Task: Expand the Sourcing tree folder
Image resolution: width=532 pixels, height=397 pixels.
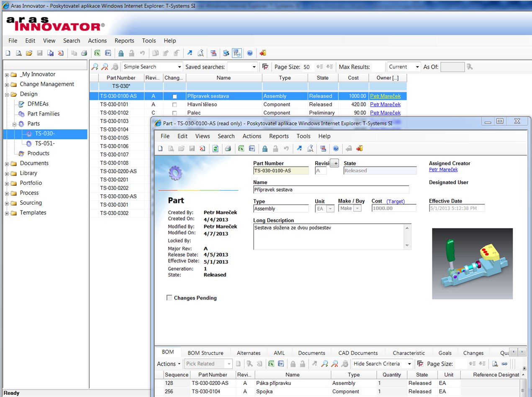Action: tap(7, 203)
